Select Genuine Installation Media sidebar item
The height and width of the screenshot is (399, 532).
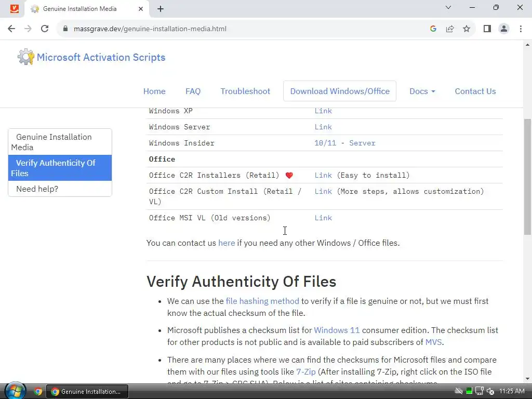pos(60,142)
